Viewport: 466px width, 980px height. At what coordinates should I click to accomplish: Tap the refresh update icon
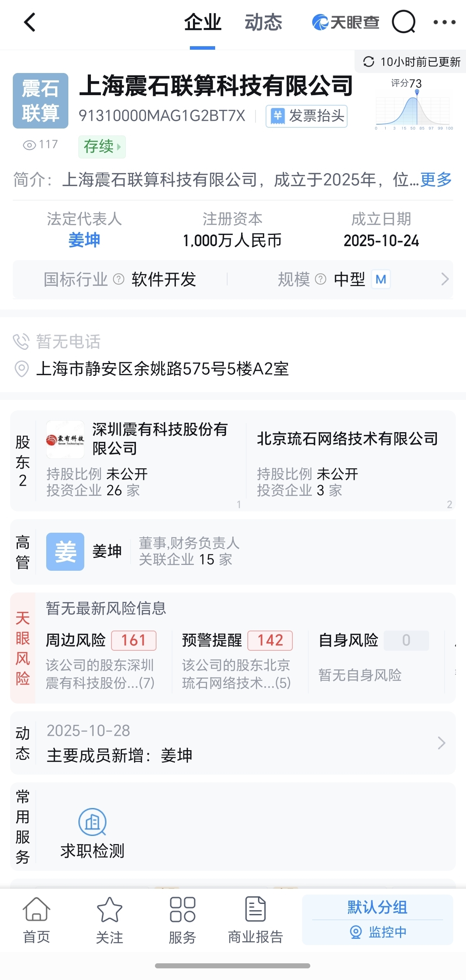point(368,62)
